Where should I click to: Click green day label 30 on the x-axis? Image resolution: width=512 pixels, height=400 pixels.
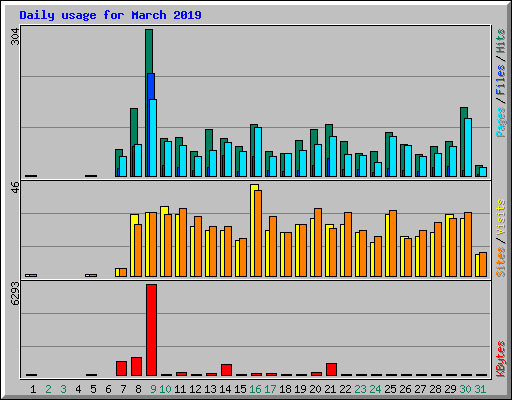click(465, 389)
